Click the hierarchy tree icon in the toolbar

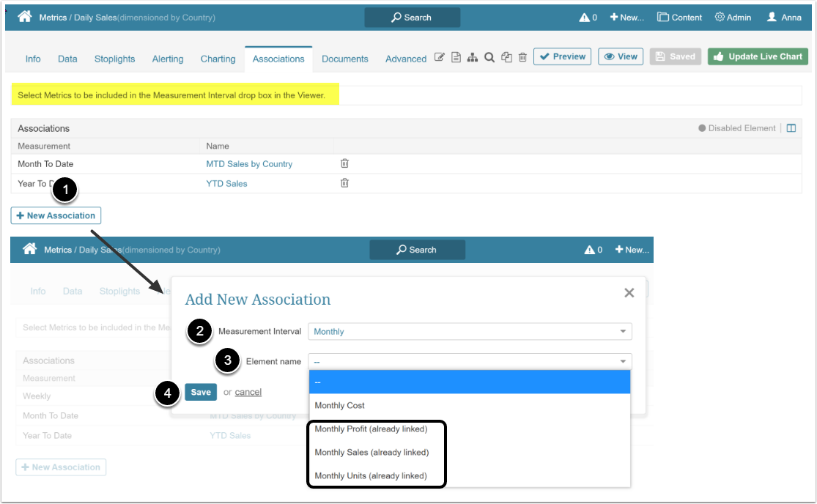[473, 59]
